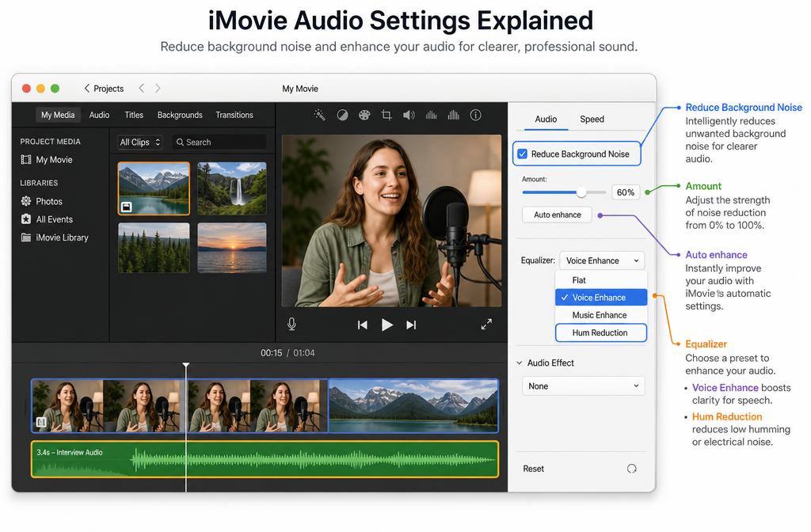
Task: Switch to the My Media tab
Action: (58, 115)
